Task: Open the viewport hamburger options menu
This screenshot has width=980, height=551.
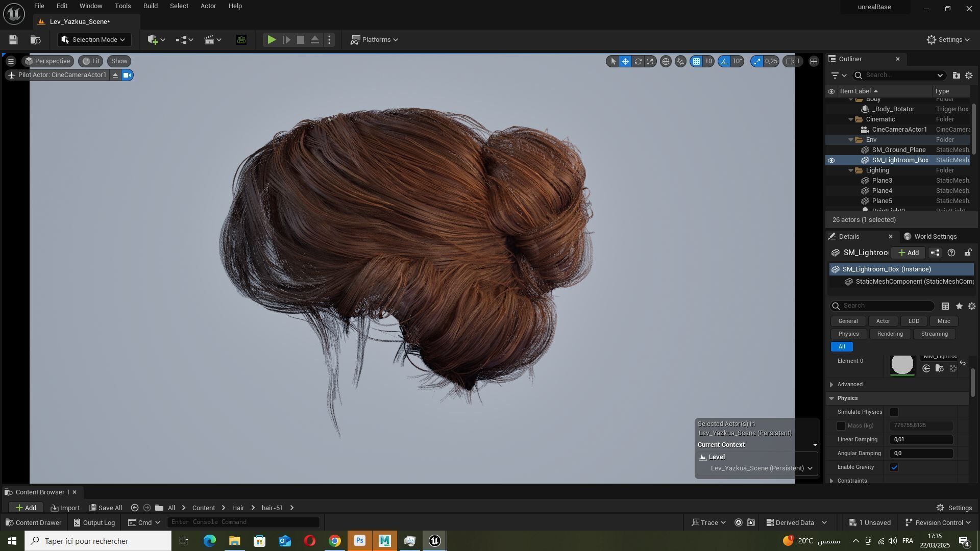Action: click(x=11, y=61)
